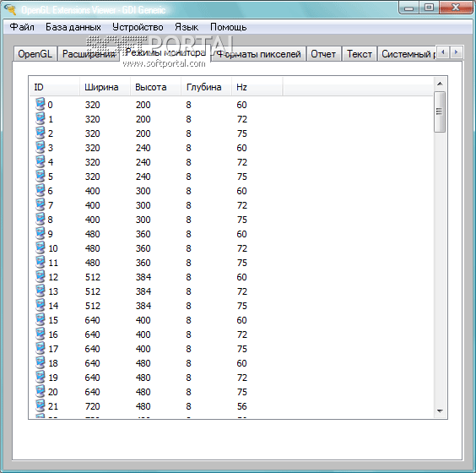The width and height of the screenshot is (476, 473).
Task: Click the monitor icon of mode ID 10
Action: point(40,247)
